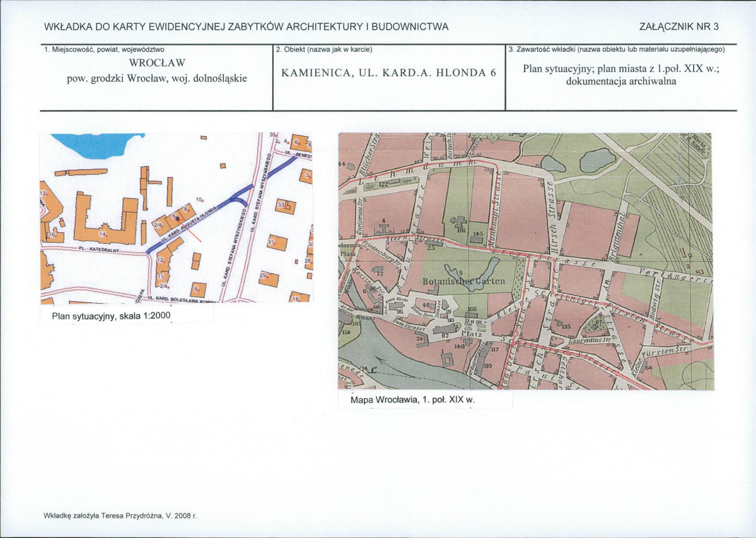Click the "ZAŁĄCZNIK NR 3" label
Image resolution: width=756 pixels, height=538 pixels.
point(678,26)
